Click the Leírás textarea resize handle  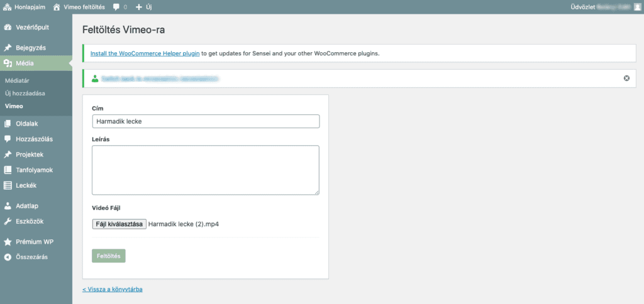[x=317, y=192]
